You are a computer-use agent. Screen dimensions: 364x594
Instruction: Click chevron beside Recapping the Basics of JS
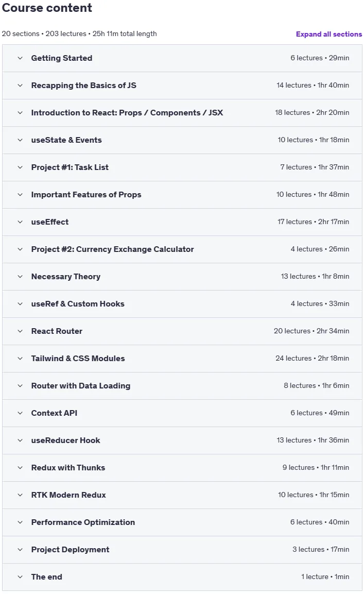20,86
